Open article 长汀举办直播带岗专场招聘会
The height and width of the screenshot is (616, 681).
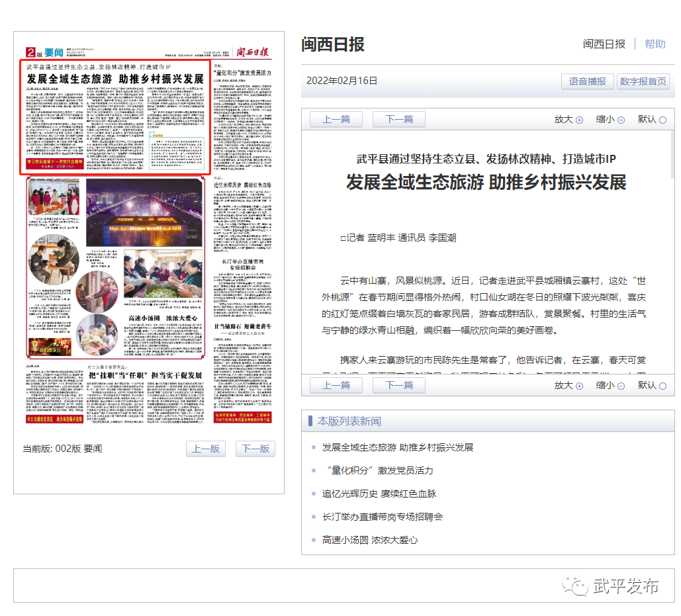[383, 517]
